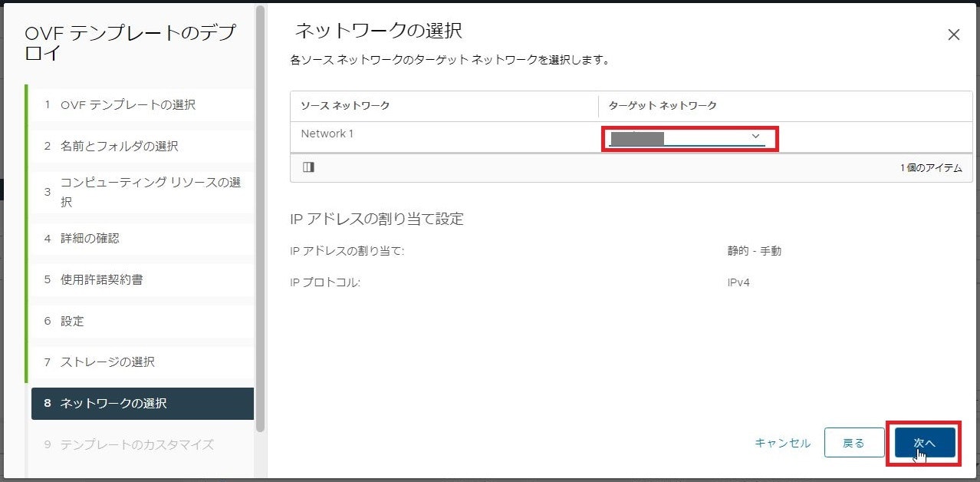Click the wizard steps scrollbar
Viewport: 980px width, 482px height.
click(x=261, y=219)
